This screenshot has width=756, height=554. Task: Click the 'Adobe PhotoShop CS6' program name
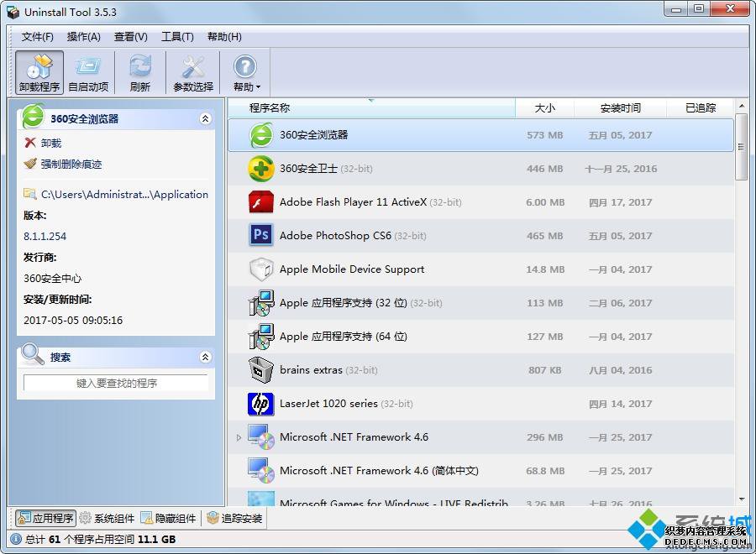coord(335,236)
